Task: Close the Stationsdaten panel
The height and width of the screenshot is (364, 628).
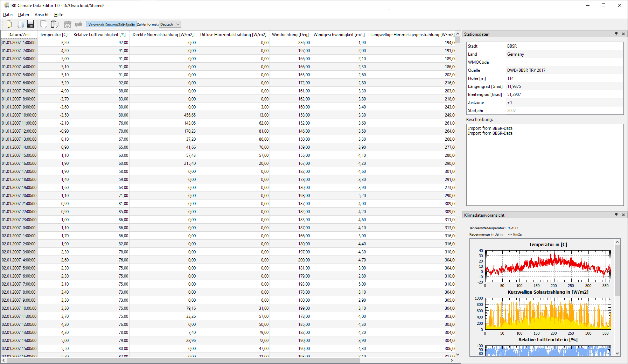Action: pyautogui.click(x=623, y=34)
